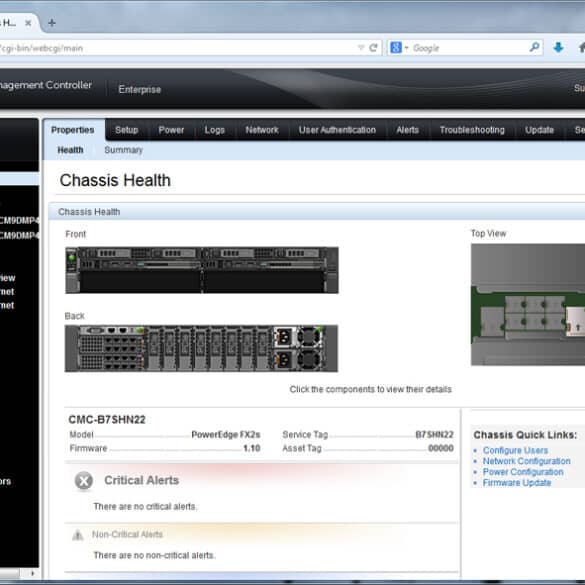Click the Top View chassis image
585x585 pixels.
pyautogui.click(x=528, y=304)
